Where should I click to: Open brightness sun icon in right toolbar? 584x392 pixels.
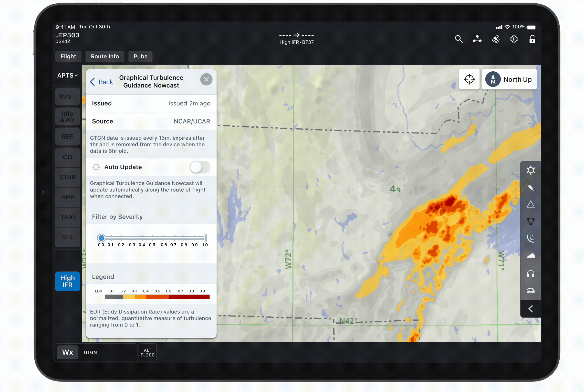pos(530,170)
